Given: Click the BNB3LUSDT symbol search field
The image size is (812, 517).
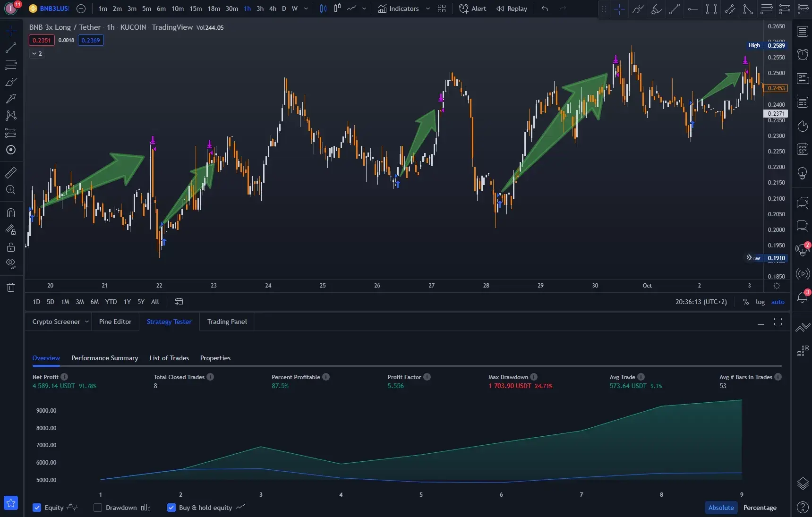Looking at the screenshot, I should tap(53, 8).
